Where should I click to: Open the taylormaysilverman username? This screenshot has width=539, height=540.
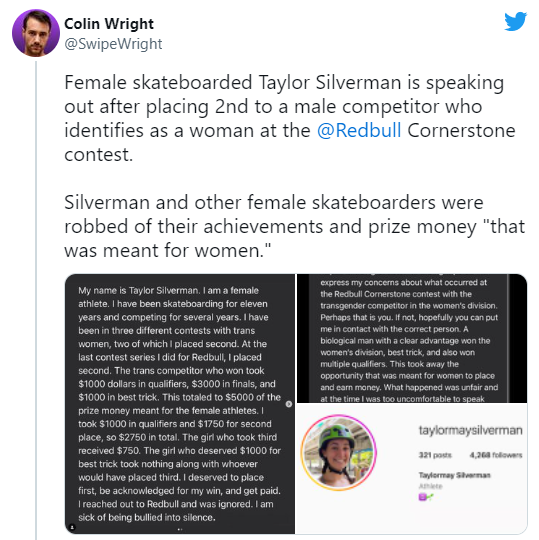coord(470,430)
